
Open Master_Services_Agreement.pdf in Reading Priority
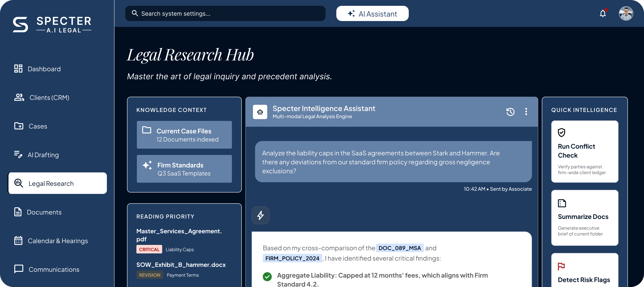(179, 235)
